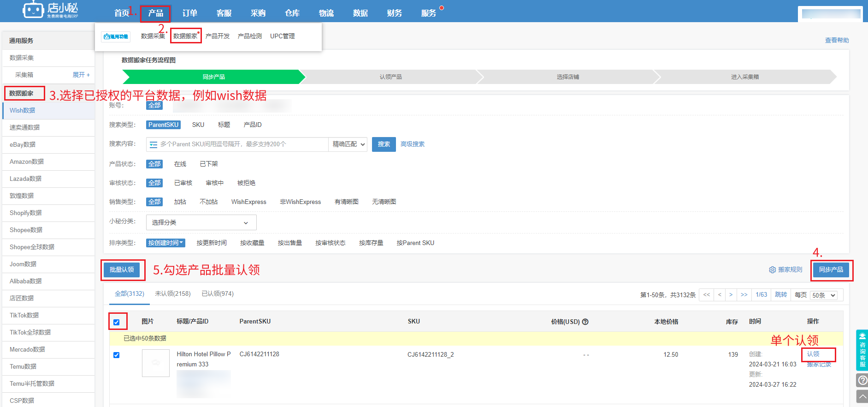Select 产品检测 in product submenu

(250, 36)
